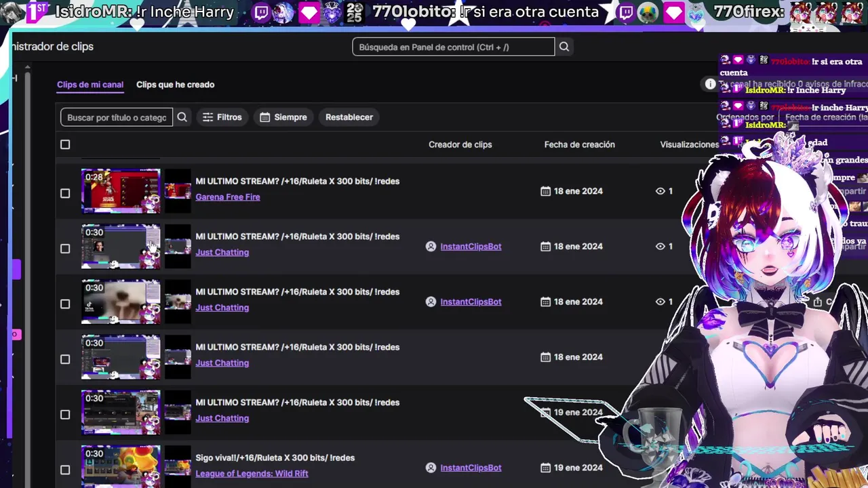Sort by the Creador de clips column header
Screen dimensions: 868x488
pos(460,144)
